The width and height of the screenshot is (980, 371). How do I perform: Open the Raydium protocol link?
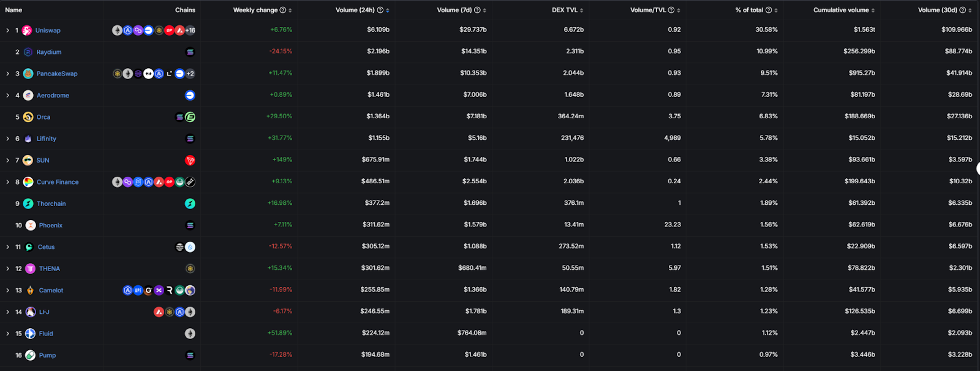(x=48, y=52)
